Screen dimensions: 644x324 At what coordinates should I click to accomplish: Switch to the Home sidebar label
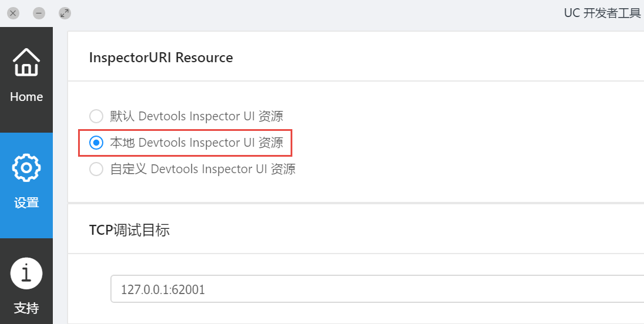(26, 97)
